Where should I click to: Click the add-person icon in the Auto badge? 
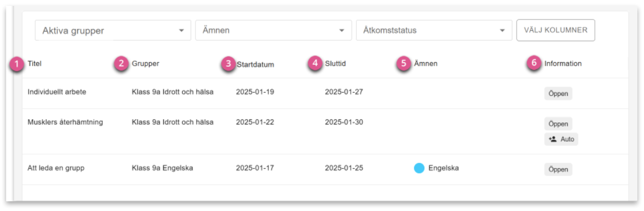pyautogui.click(x=553, y=139)
